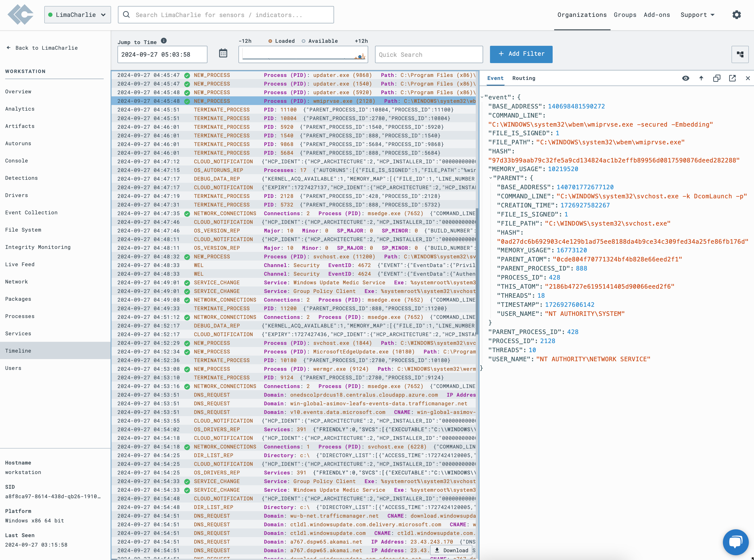The height and width of the screenshot is (560, 754).
Task: Open Add-ons in top navigation
Action: [657, 15]
